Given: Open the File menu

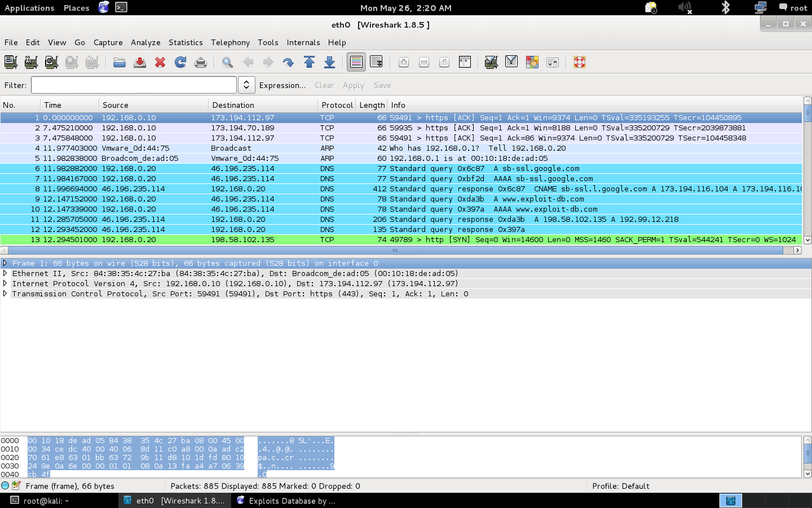Looking at the screenshot, I should 11,42.
